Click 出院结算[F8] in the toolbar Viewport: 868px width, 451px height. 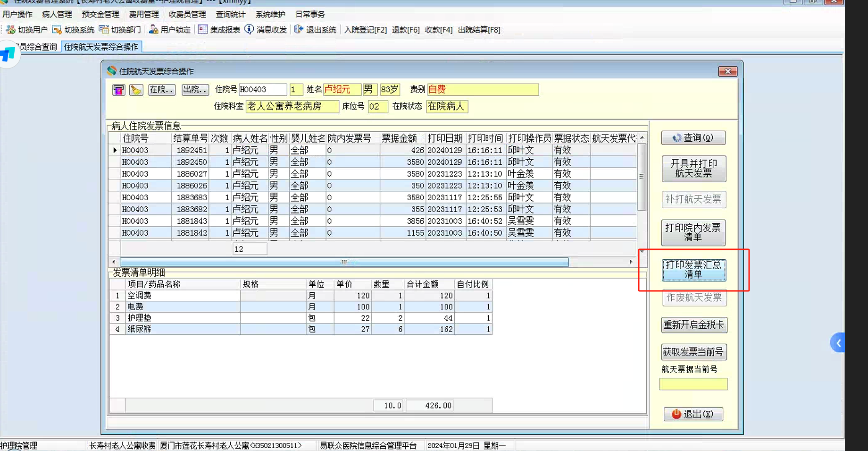click(x=479, y=30)
